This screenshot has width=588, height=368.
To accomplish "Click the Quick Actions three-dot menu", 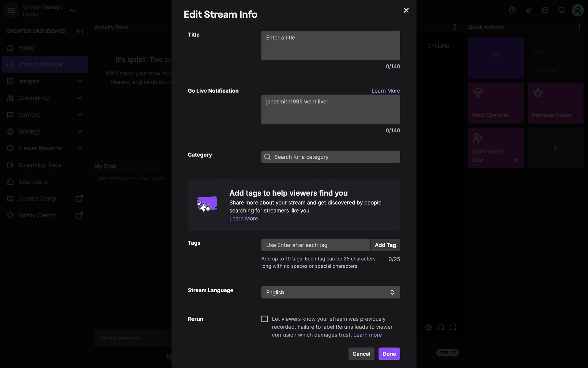I will (579, 27).
